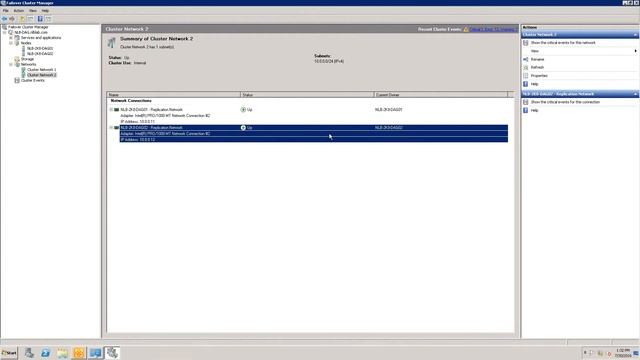Click the Back arrow toolbar icon

tap(4, 19)
